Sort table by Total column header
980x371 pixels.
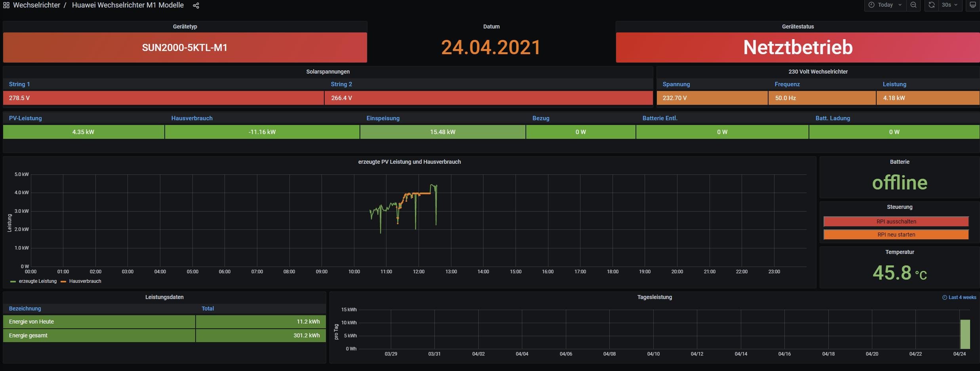tap(207, 309)
